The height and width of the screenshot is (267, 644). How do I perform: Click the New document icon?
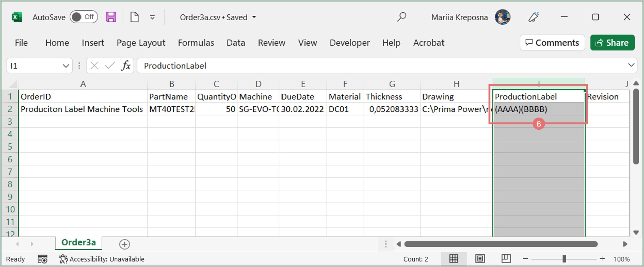click(134, 17)
